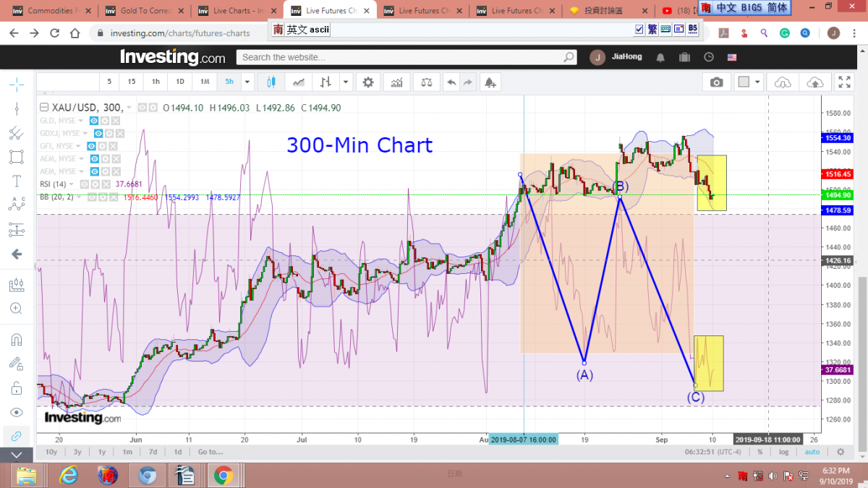This screenshot has height=488, width=868.
Task: Select bar chart style
Action: click(327, 82)
